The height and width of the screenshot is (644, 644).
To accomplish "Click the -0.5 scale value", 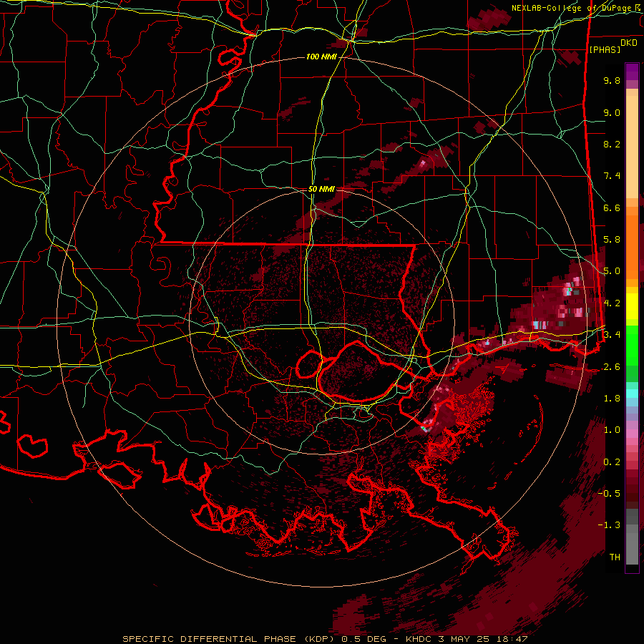I will coord(609,493).
